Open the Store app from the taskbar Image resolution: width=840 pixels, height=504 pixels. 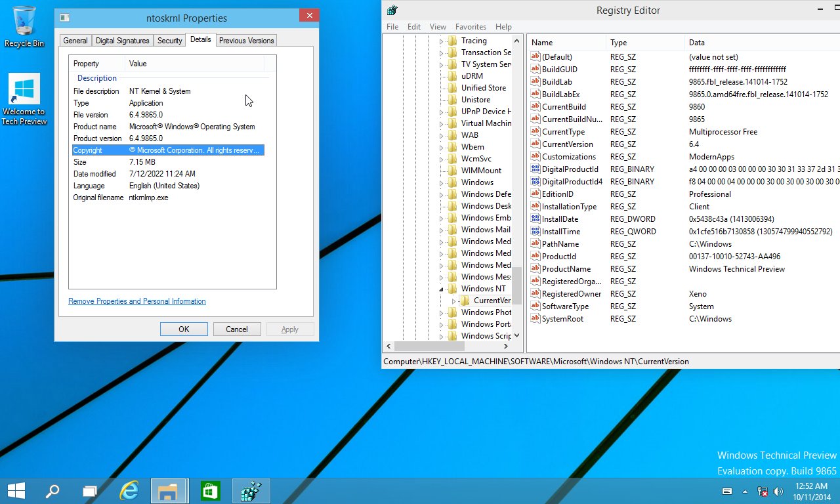(x=210, y=491)
